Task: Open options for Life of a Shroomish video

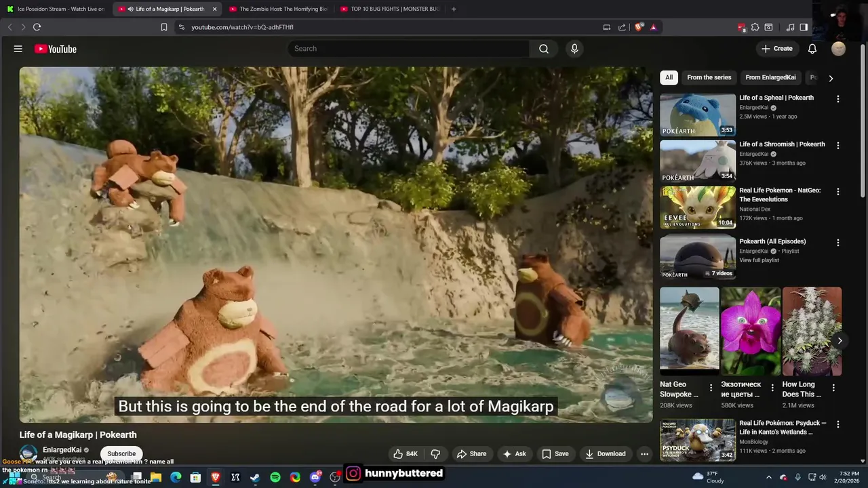Action: [837, 146]
